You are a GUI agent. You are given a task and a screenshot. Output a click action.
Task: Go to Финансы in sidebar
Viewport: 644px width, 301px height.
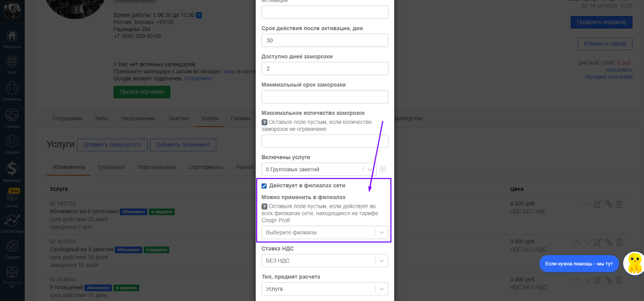12,171
